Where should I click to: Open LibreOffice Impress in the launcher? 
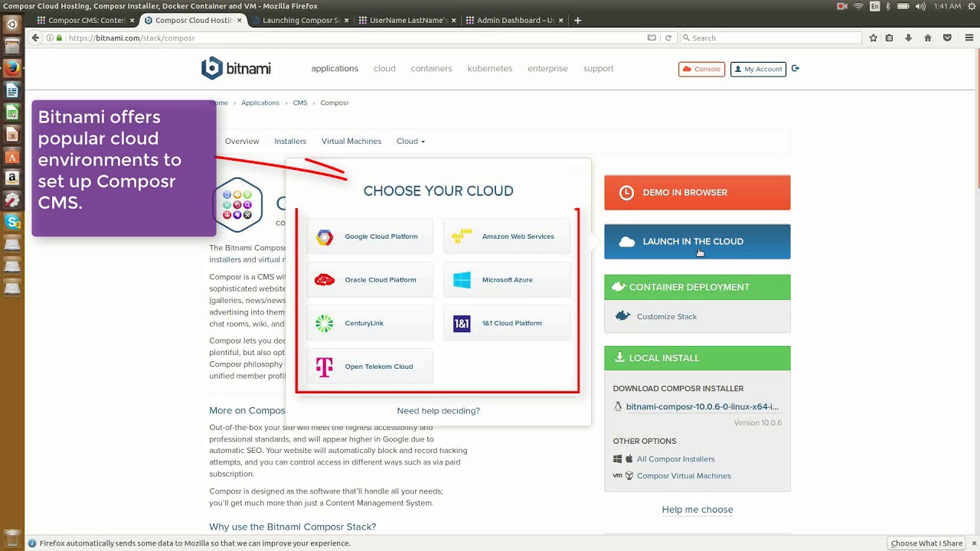click(x=12, y=135)
